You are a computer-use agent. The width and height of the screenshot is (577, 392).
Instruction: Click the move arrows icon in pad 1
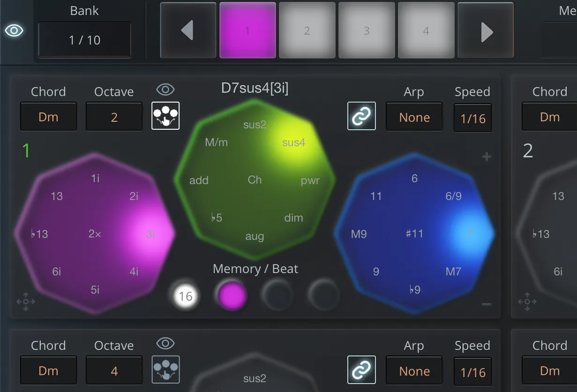(x=26, y=302)
